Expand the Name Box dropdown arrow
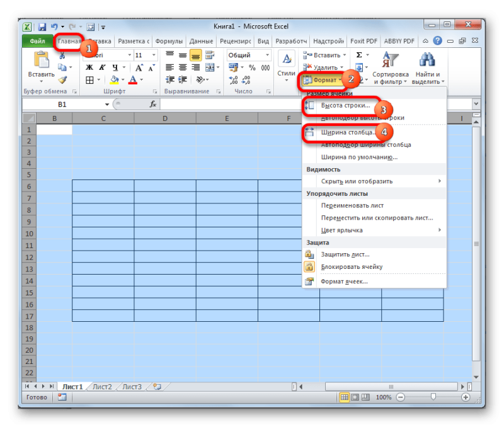Screen dimensions: 504x427 [x=106, y=105]
